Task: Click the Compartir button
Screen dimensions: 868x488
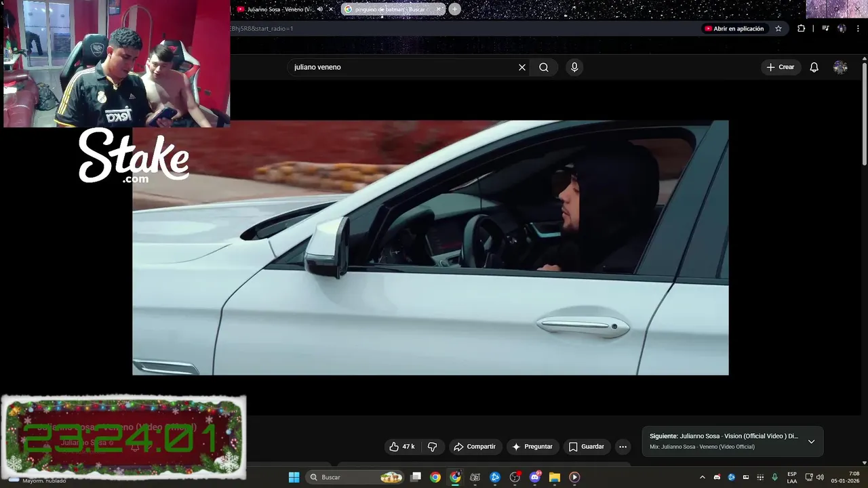Action: click(x=475, y=447)
